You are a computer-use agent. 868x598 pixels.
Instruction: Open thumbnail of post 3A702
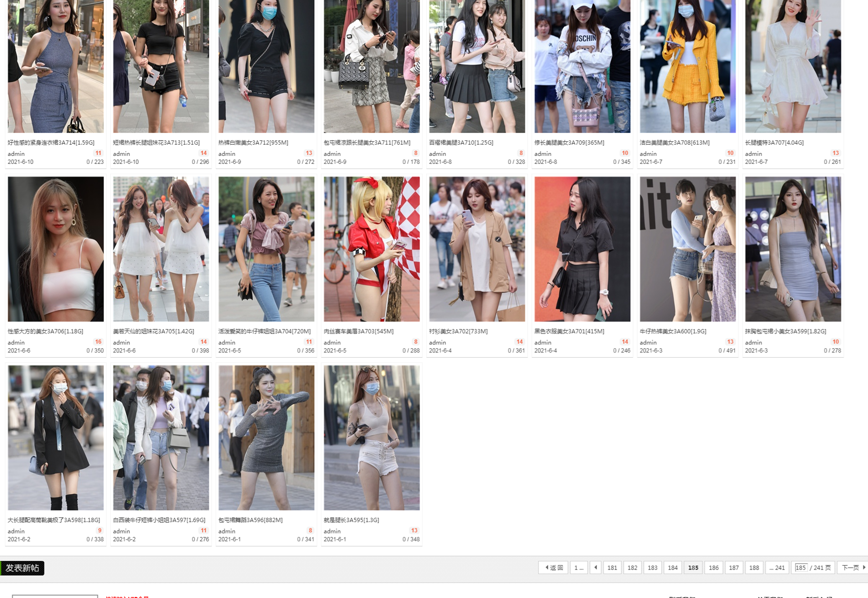pyautogui.click(x=477, y=249)
